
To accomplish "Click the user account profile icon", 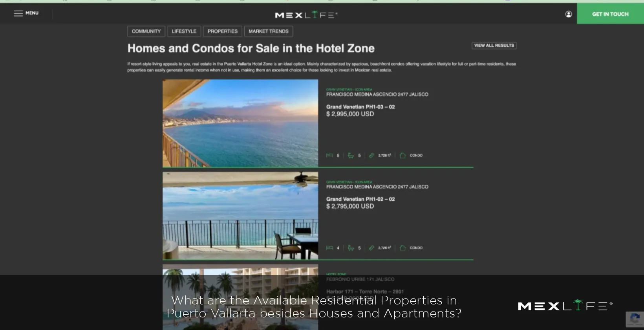I will click(569, 14).
